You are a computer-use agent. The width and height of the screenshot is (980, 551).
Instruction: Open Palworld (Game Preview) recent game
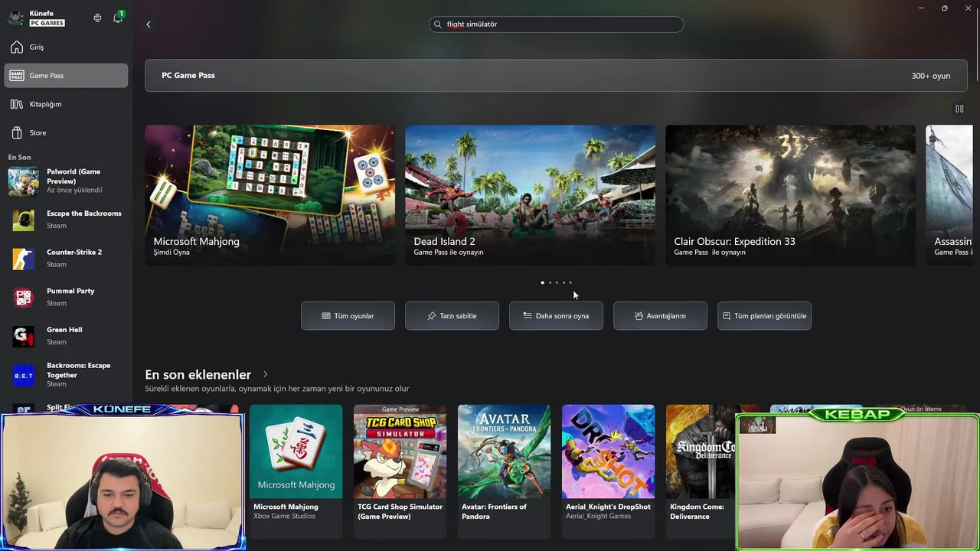click(66, 181)
